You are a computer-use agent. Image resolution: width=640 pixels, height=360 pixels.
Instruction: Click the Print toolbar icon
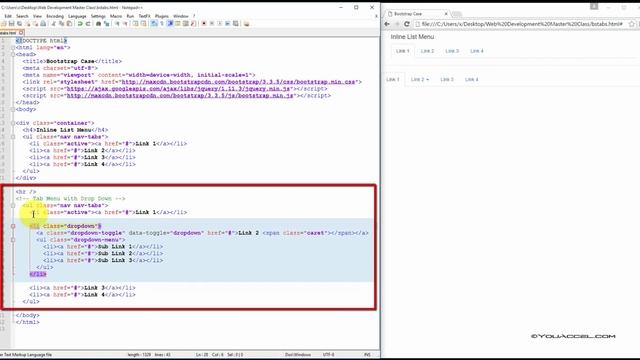pos(43,24)
